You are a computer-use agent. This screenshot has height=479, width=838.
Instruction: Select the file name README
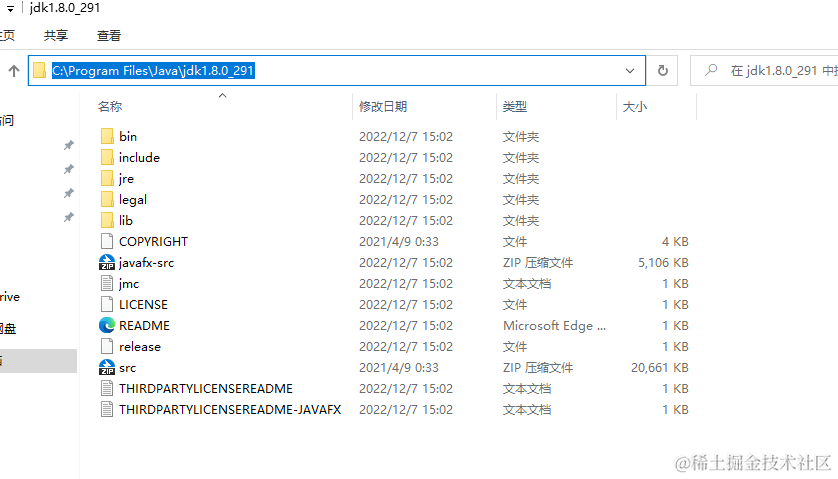(144, 326)
